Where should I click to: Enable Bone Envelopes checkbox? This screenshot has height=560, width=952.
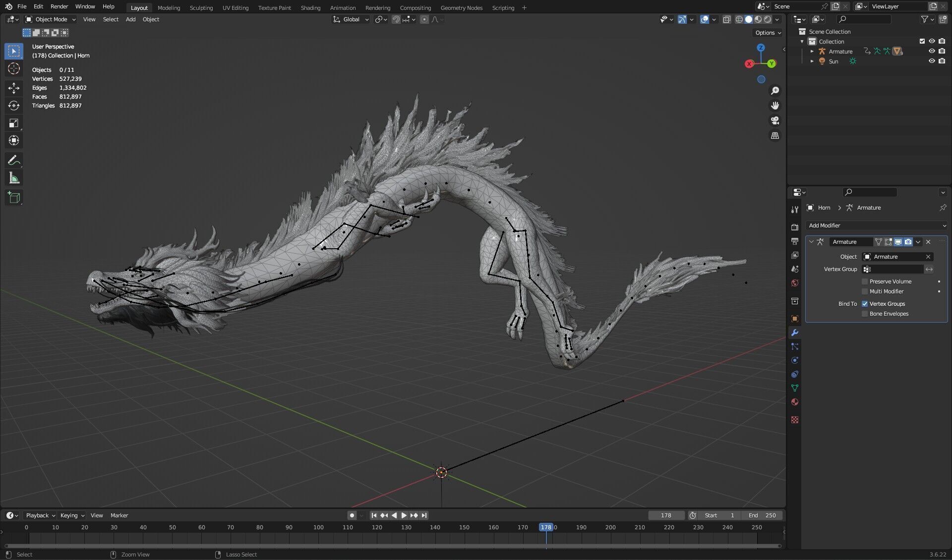(865, 314)
